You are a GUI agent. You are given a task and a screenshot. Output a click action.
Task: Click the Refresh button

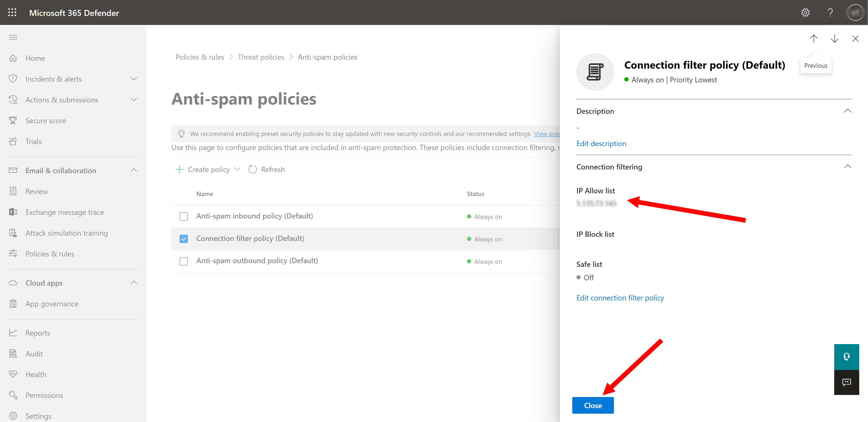267,169
